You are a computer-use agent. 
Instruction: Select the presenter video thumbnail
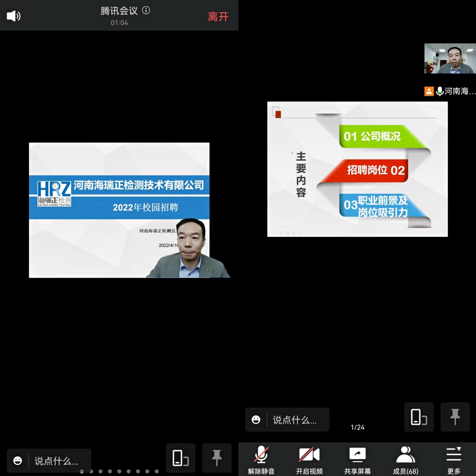coord(450,58)
